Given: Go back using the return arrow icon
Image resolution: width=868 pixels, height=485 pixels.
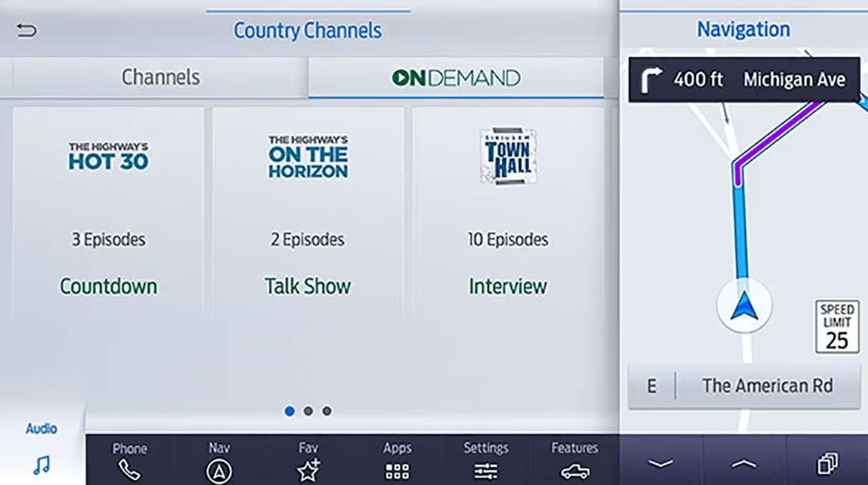Looking at the screenshot, I should [x=26, y=31].
